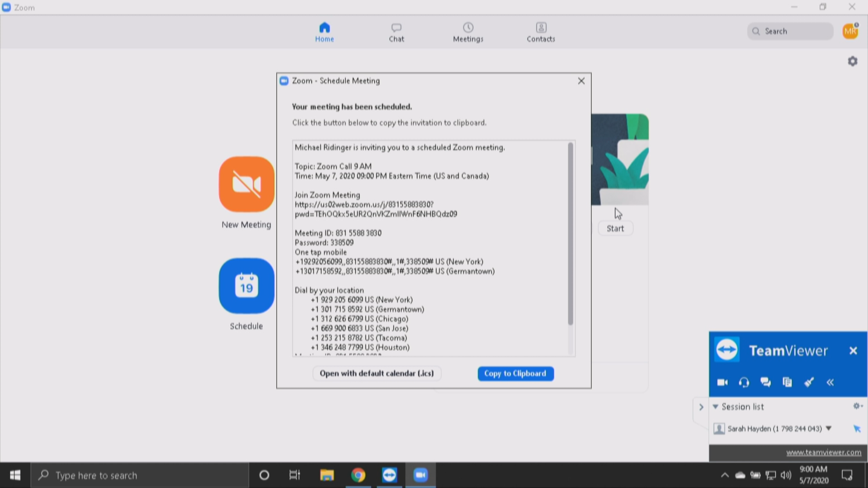
Task: Open the Chat tab
Action: coord(396,33)
